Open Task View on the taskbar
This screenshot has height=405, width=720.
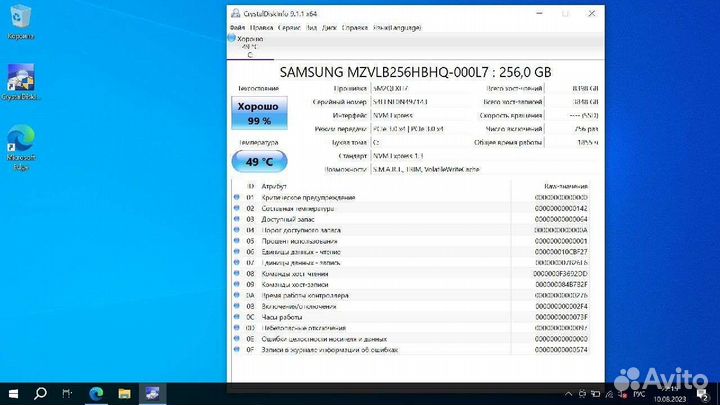(x=67, y=394)
